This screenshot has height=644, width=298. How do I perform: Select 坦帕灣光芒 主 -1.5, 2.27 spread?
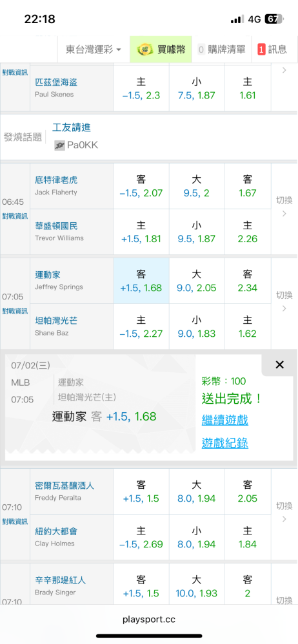pyautogui.click(x=141, y=327)
